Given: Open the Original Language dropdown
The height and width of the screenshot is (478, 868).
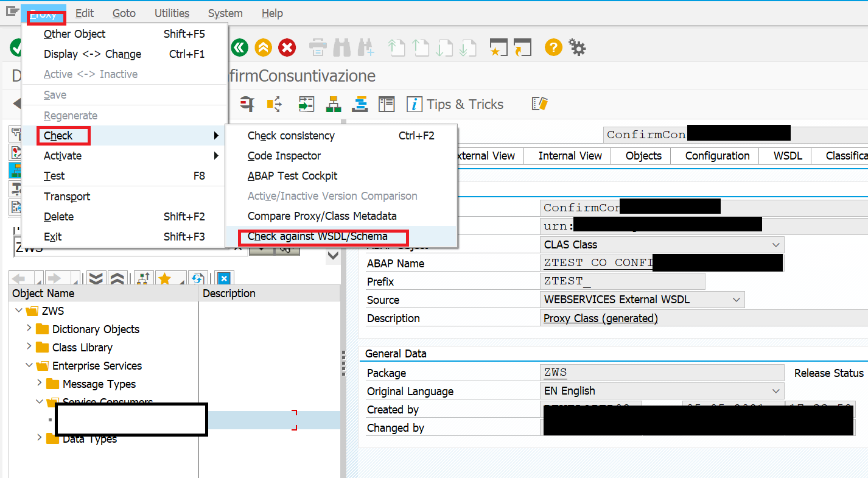Looking at the screenshot, I should [x=775, y=391].
